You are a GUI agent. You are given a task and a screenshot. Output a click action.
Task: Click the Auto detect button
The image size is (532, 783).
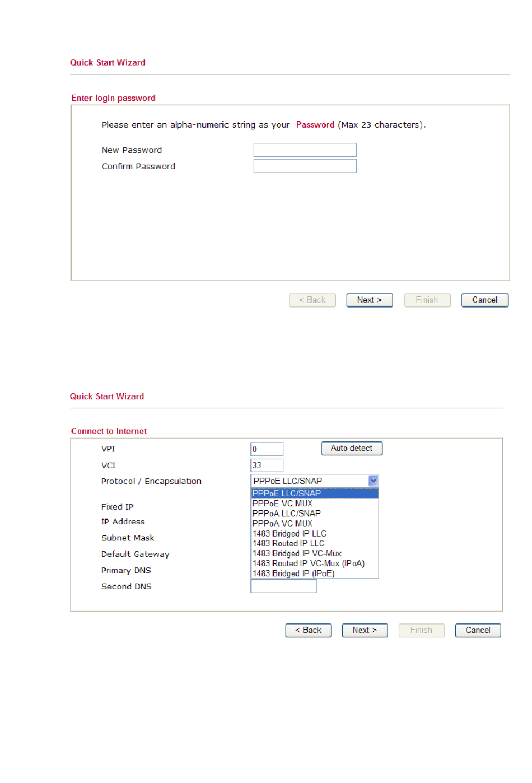(x=352, y=448)
